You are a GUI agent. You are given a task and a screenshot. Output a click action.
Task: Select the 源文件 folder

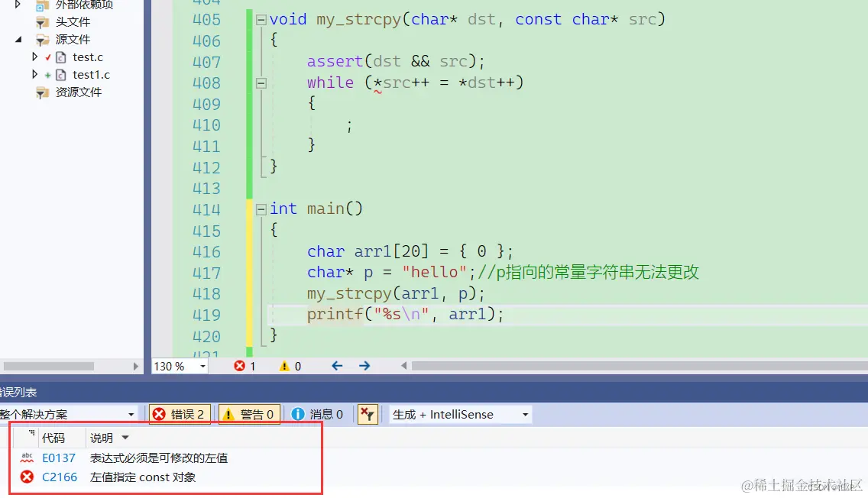tap(73, 39)
